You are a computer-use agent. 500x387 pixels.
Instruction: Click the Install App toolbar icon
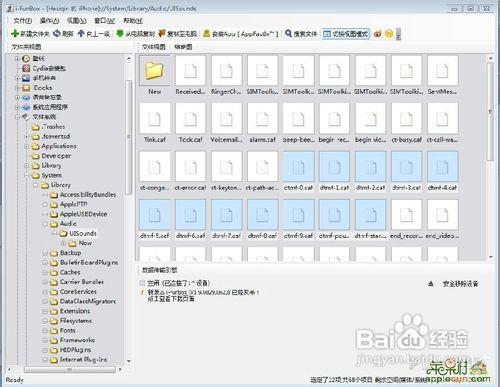point(207,34)
